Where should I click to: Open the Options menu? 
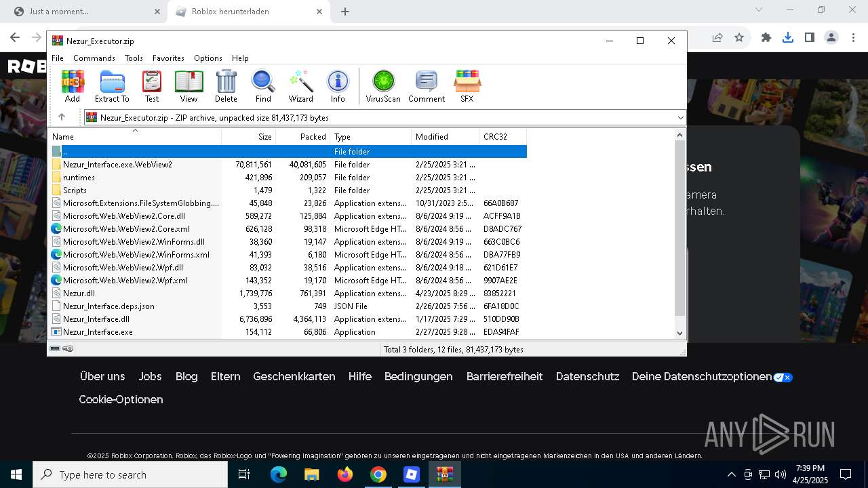[x=208, y=58]
